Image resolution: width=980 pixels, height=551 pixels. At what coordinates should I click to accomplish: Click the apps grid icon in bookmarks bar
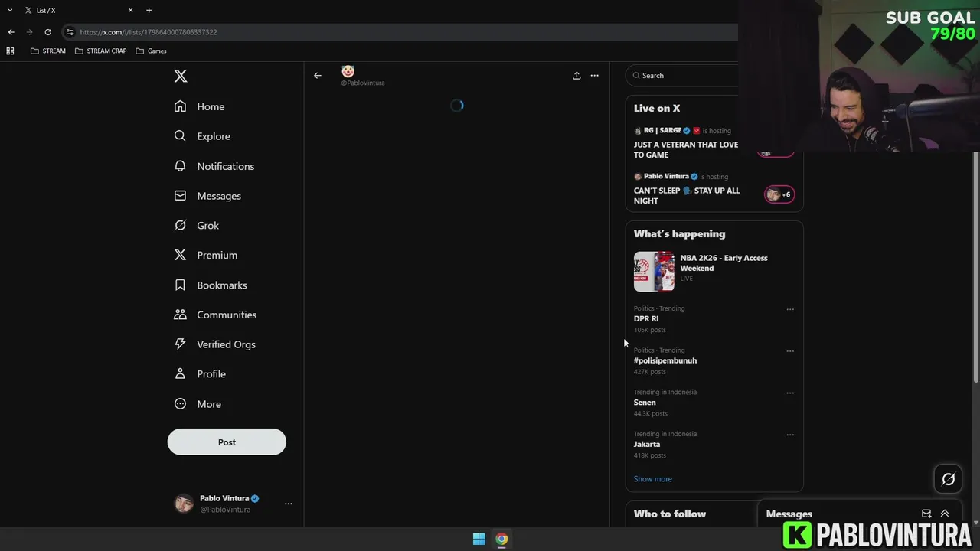pyautogui.click(x=10, y=51)
